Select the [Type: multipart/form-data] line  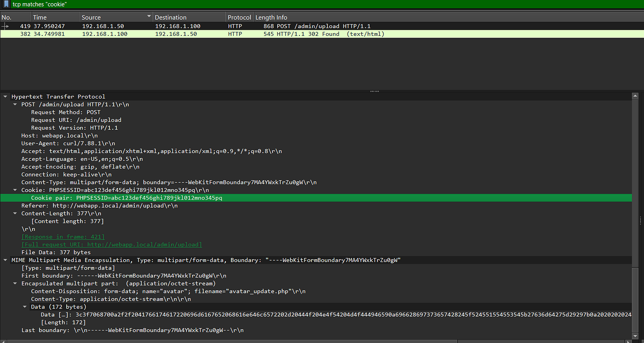click(68, 268)
